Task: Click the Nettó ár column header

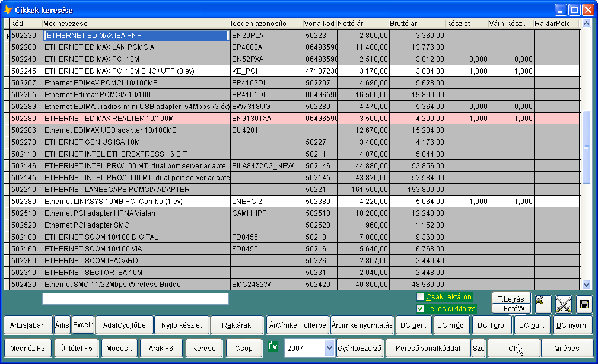Action: [x=362, y=24]
